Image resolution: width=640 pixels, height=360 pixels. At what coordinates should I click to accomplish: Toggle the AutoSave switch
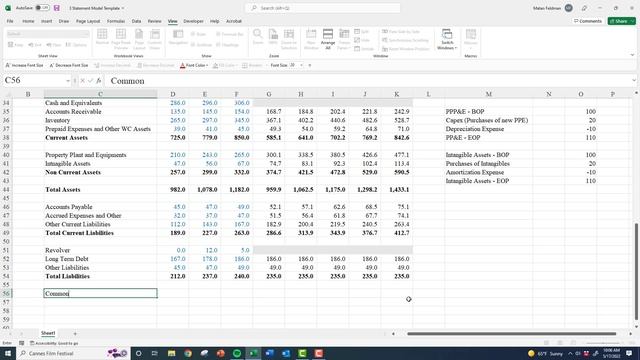tap(42, 8)
